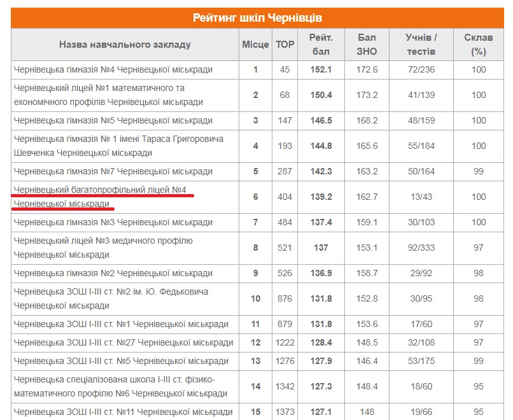
Task: Click ZNO score '172.6'
Action: tap(367, 69)
